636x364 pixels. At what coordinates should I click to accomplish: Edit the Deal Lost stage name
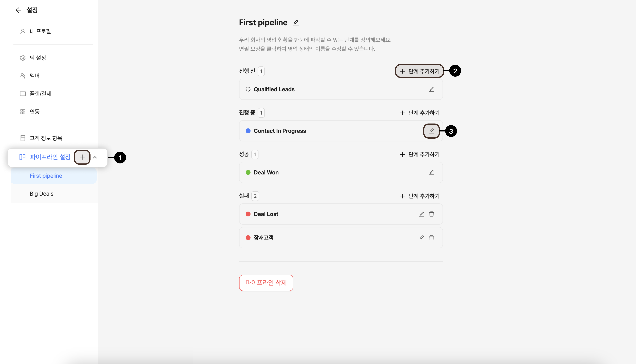pyautogui.click(x=422, y=214)
